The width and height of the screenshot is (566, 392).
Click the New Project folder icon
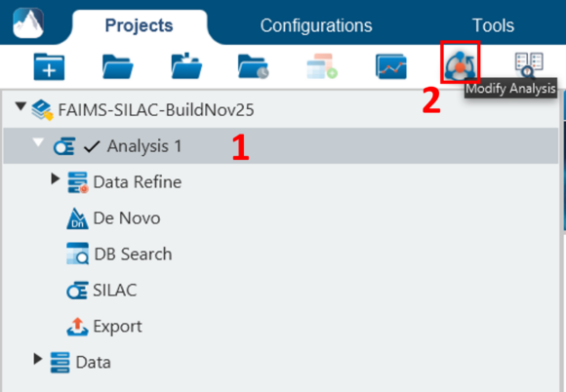pyautogui.click(x=49, y=66)
